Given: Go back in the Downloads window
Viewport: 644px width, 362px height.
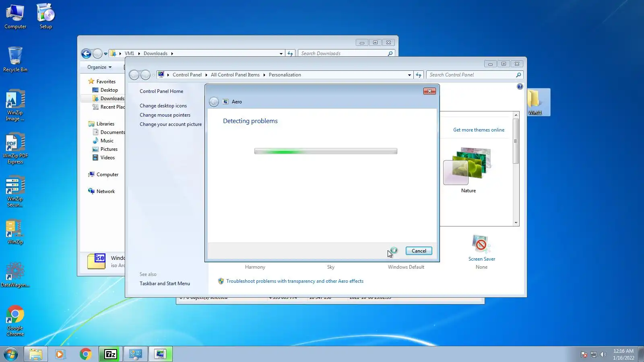Looking at the screenshot, I should pos(86,53).
